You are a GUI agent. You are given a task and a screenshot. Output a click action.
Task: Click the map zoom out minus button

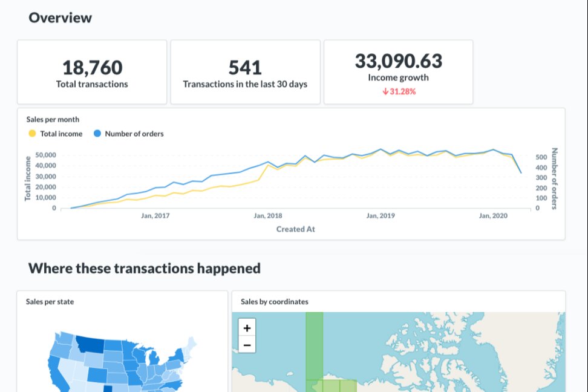(247, 345)
